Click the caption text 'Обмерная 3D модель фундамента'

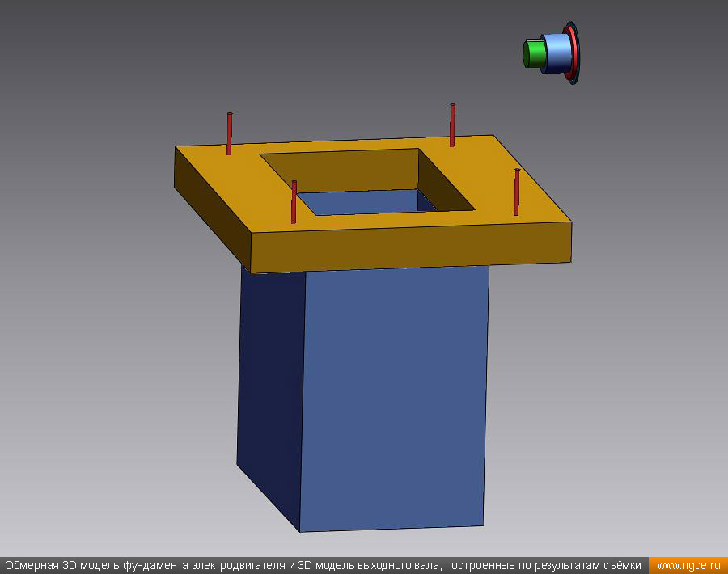97,566
